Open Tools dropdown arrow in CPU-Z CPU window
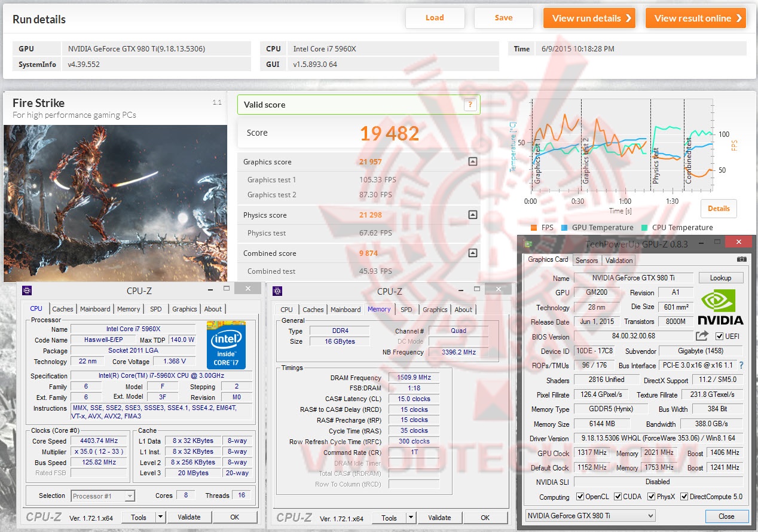The height and width of the screenshot is (532, 758). pyautogui.click(x=160, y=518)
